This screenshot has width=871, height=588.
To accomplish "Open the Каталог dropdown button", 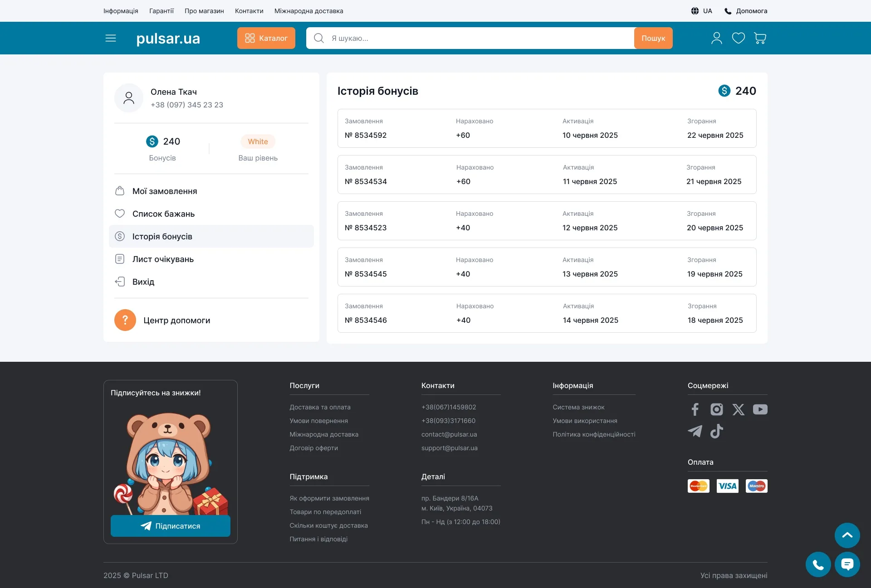I will pyautogui.click(x=266, y=38).
